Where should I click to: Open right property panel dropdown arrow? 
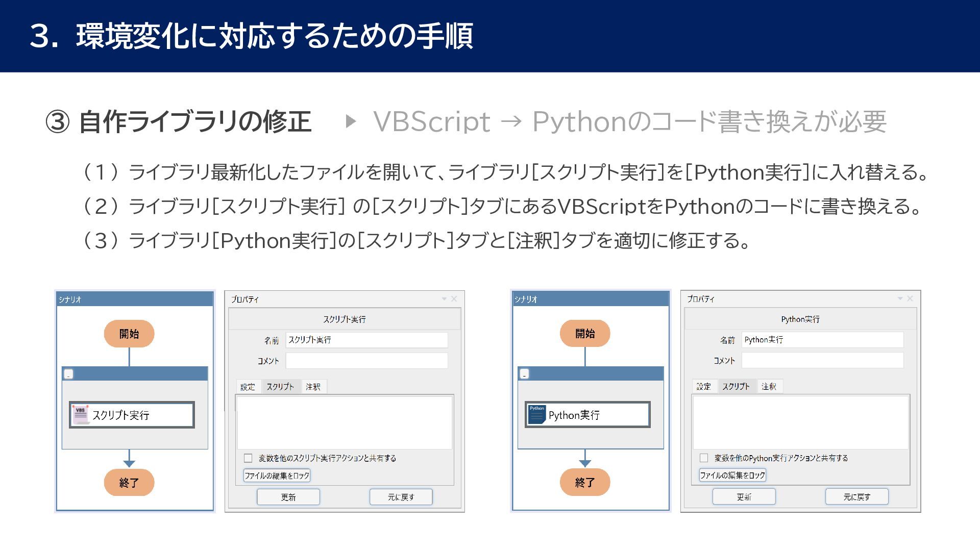[900, 298]
